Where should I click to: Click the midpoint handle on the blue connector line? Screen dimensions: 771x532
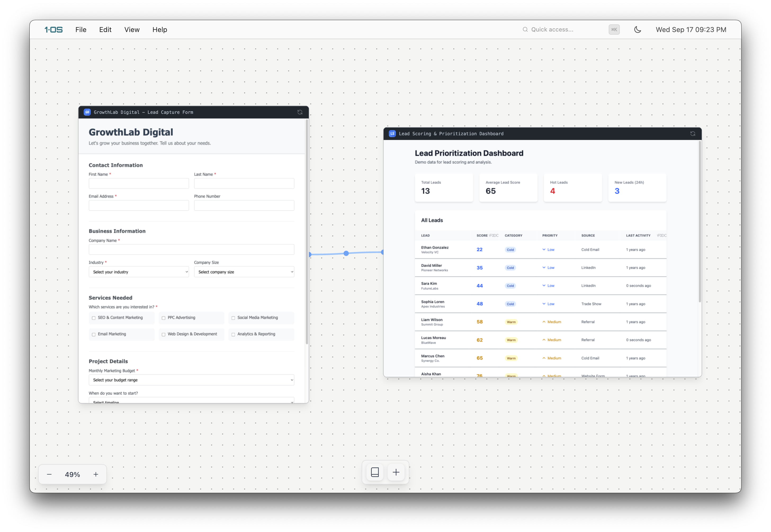[346, 253]
